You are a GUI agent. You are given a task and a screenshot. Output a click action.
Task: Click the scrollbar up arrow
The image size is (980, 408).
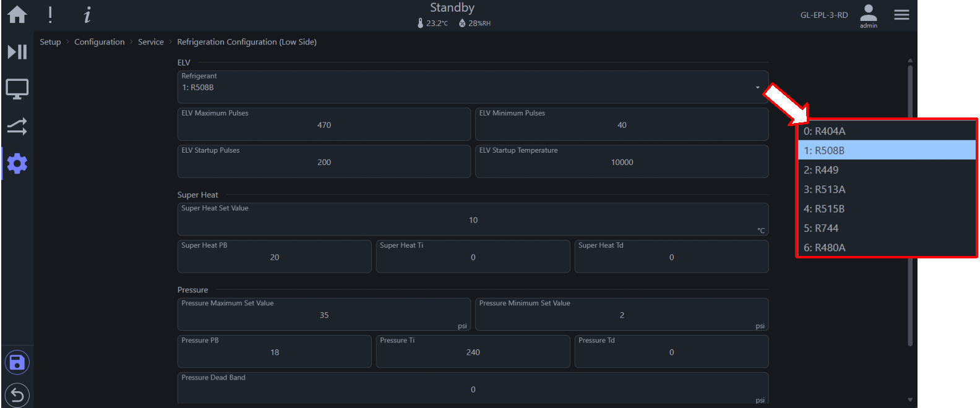pyautogui.click(x=910, y=61)
